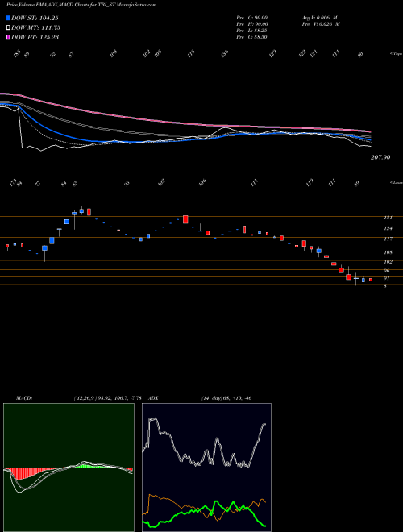Click the 124 price level label

(388, 228)
